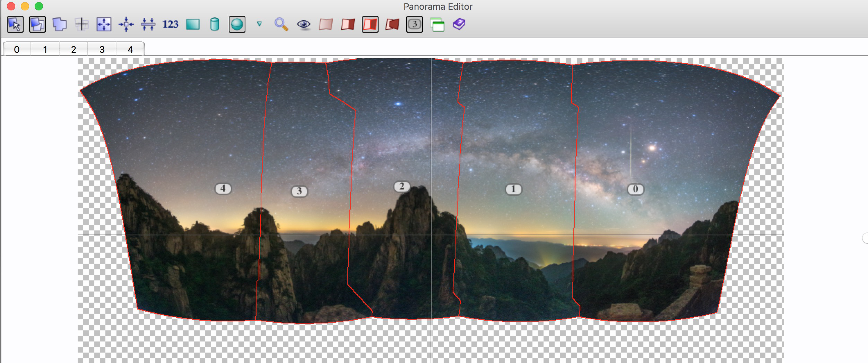Open the 123 numerical transform dialog
Screen dimensions: 868x363
click(170, 24)
